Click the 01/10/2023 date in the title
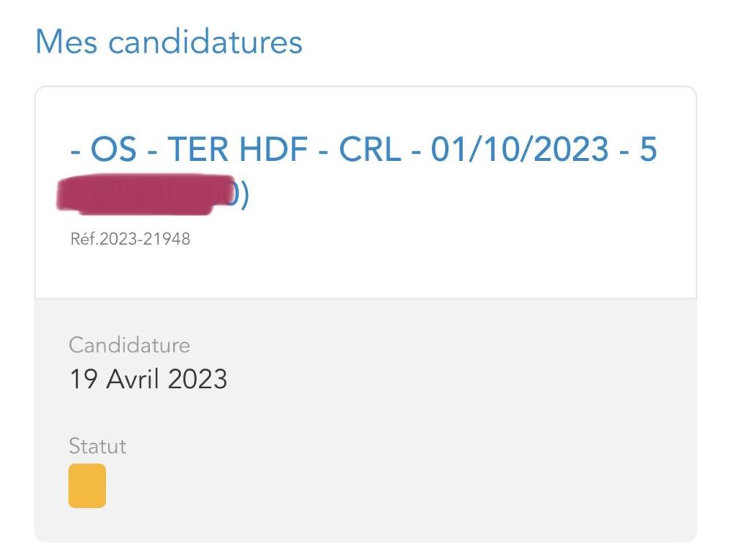Viewport: 731px width, 560px height. click(519, 150)
